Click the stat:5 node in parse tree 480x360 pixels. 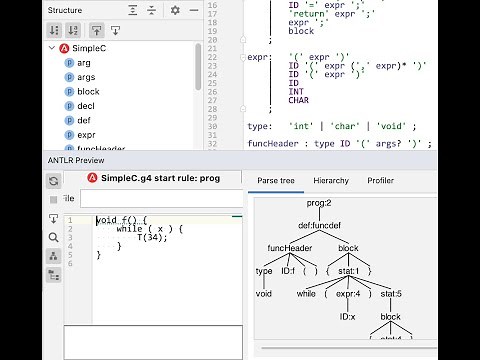click(x=391, y=294)
